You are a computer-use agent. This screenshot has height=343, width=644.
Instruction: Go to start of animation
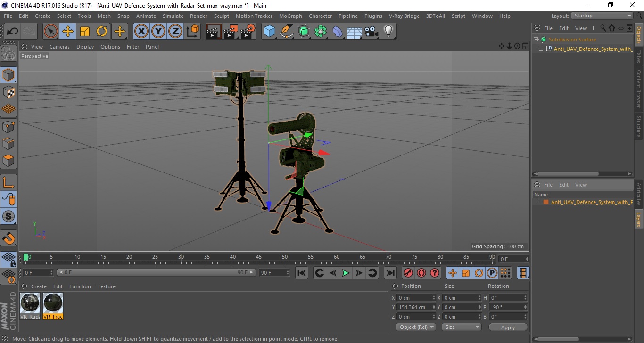[x=302, y=273]
